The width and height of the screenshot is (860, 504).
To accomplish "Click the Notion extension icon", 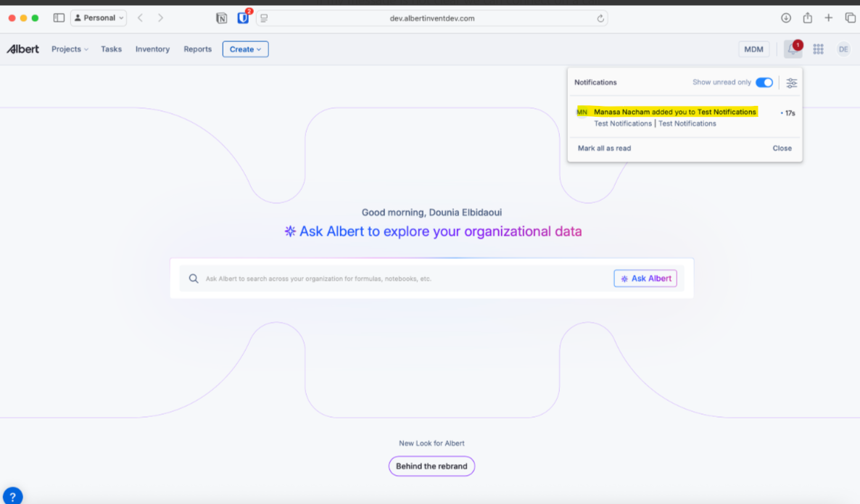I will pos(222,18).
